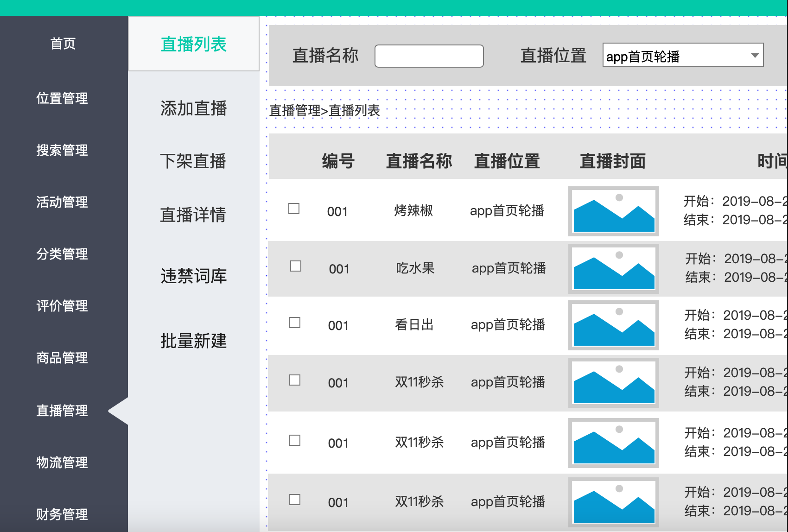Viewport: 788px width, 532px height.
Task: Go to 下架直播 submenu
Action: tap(193, 161)
